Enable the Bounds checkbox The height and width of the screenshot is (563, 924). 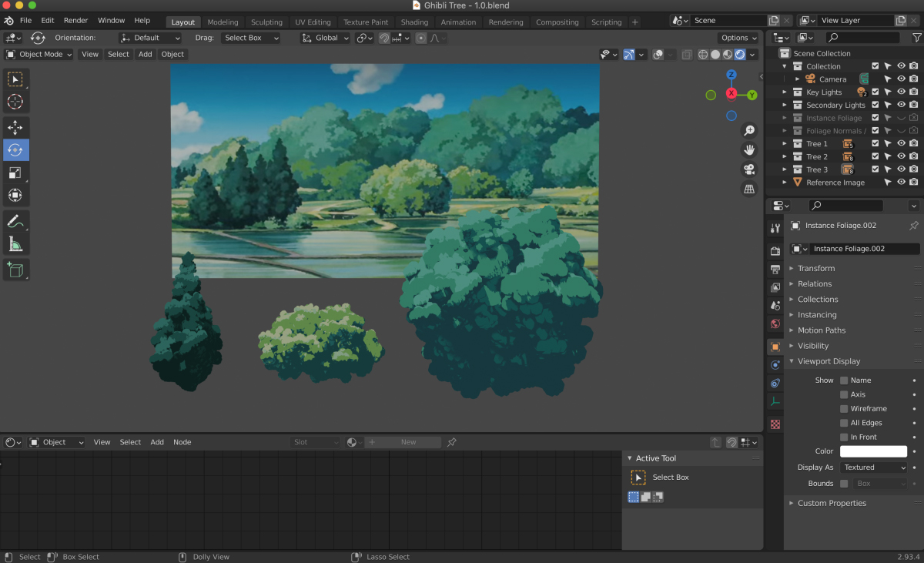point(844,484)
